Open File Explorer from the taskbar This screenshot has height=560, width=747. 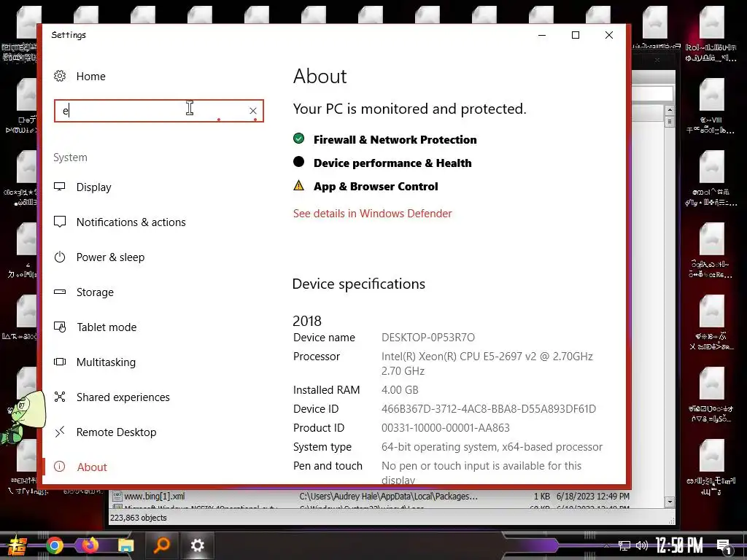click(x=125, y=545)
